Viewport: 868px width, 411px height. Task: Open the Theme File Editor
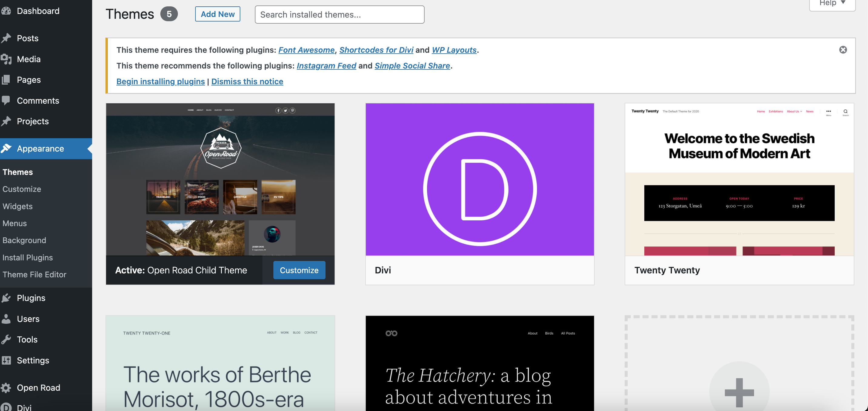pos(34,275)
